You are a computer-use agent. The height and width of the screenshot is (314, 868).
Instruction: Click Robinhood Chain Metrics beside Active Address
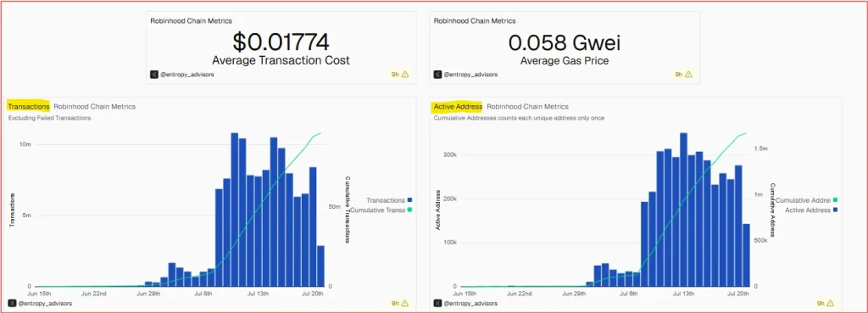tap(527, 106)
